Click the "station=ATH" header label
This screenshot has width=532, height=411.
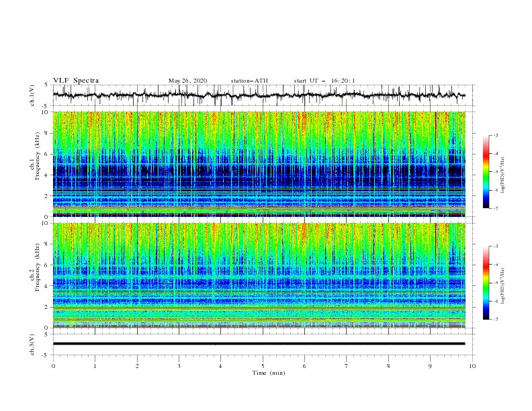click(x=249, y=81)
